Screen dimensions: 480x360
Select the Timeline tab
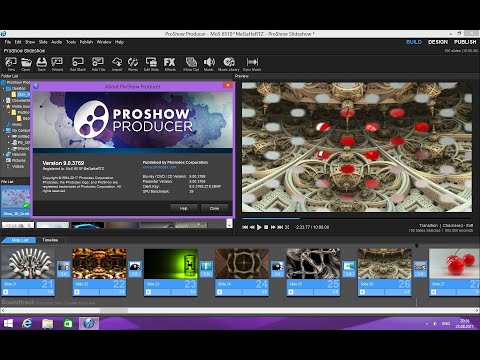click(x=50, y=240)
